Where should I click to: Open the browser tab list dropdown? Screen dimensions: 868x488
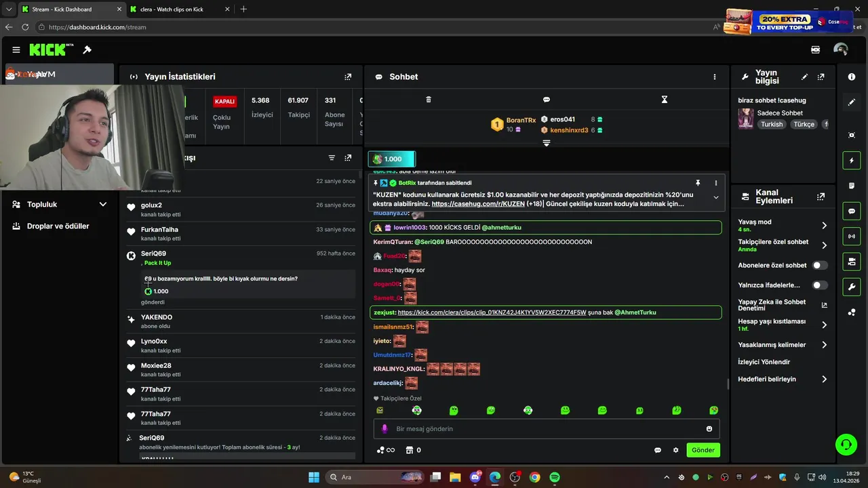[x=9, y=9]
